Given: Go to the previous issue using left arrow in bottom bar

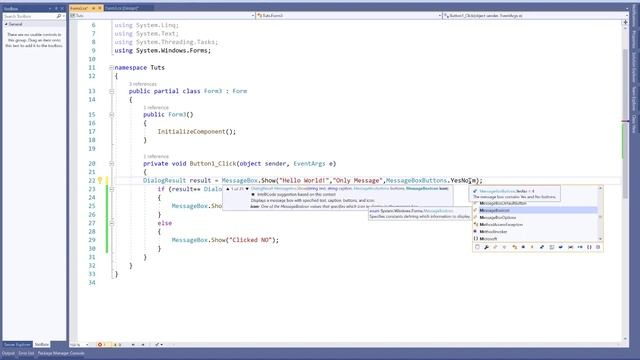Looking at the screenshot, I should click(x=133, y=344).
